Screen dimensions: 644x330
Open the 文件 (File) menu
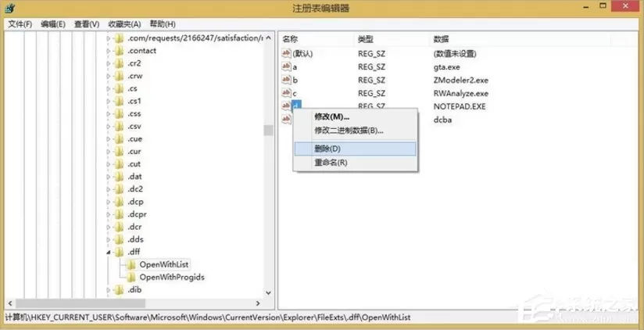[20, 23]
